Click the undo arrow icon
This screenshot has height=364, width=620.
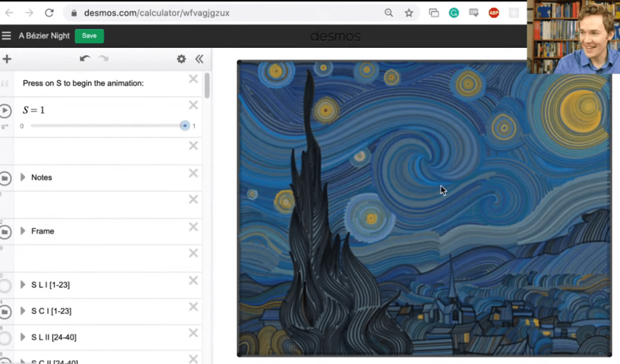[85, 59]
